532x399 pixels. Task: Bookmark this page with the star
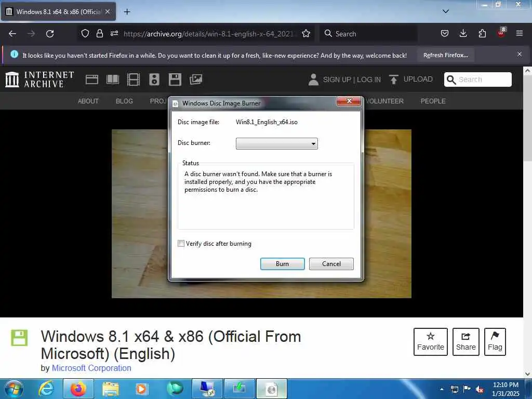tap(305, 33)
